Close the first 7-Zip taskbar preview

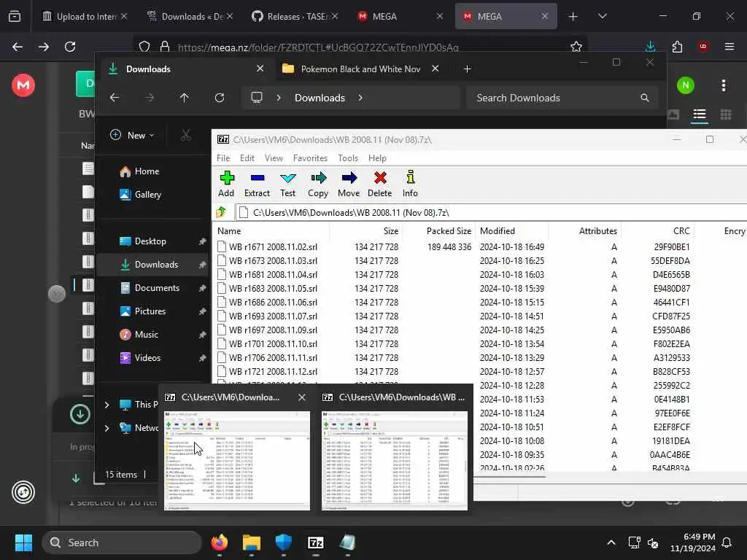pos(301,397)
